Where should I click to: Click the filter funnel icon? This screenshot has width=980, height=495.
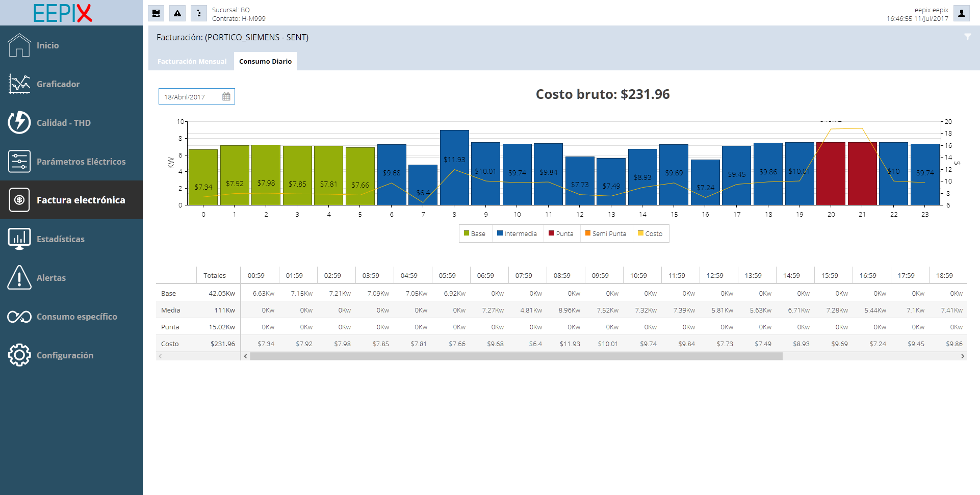pyautogui.click(x=967, y=37)
